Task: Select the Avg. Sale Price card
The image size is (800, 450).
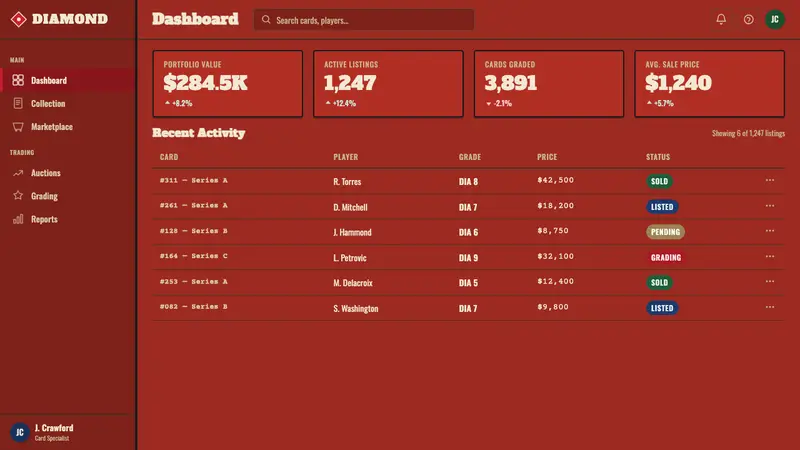Action: [710, 84]
